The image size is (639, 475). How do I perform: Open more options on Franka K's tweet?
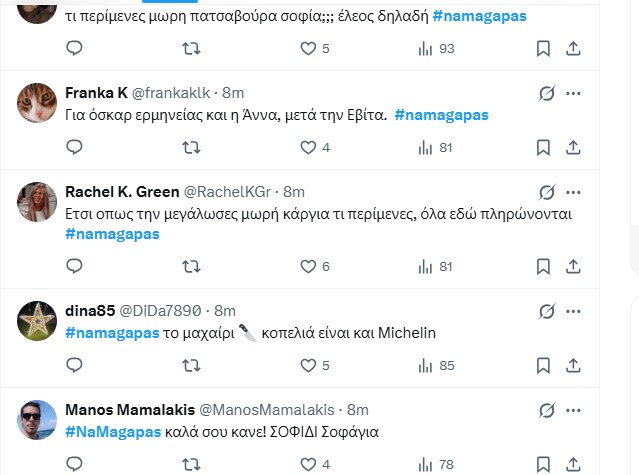[x=573, y=93]
